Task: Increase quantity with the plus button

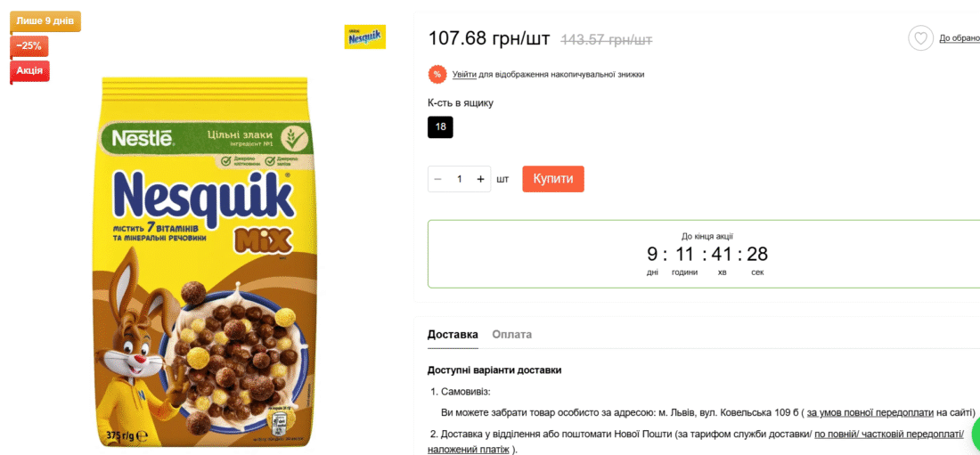Action: coord(480,179)
